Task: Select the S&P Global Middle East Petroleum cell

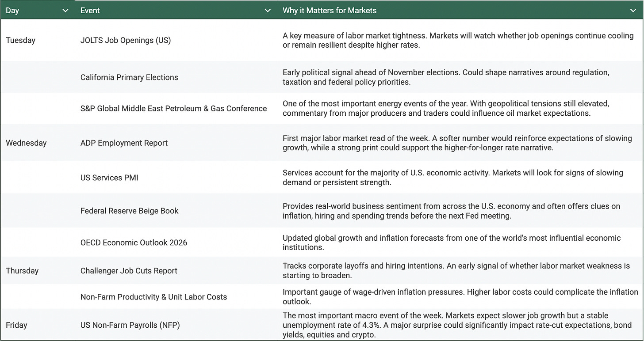Action: [x=173, y=109]
